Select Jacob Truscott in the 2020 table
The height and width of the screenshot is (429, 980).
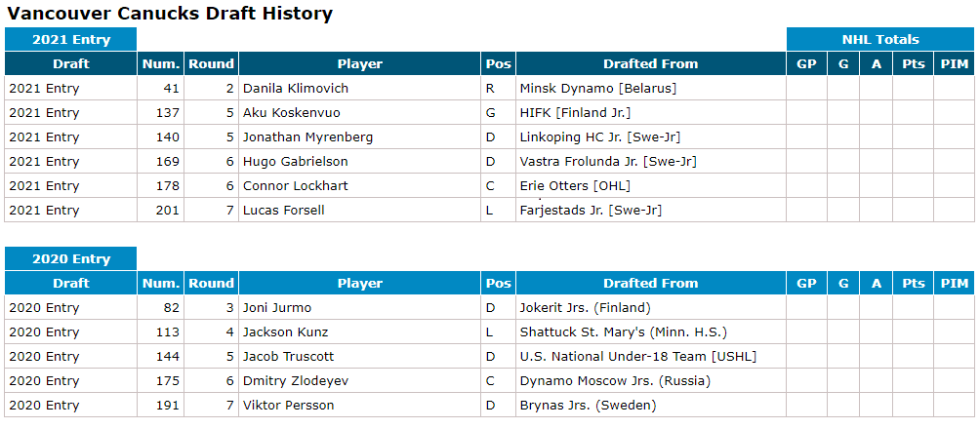288,357
